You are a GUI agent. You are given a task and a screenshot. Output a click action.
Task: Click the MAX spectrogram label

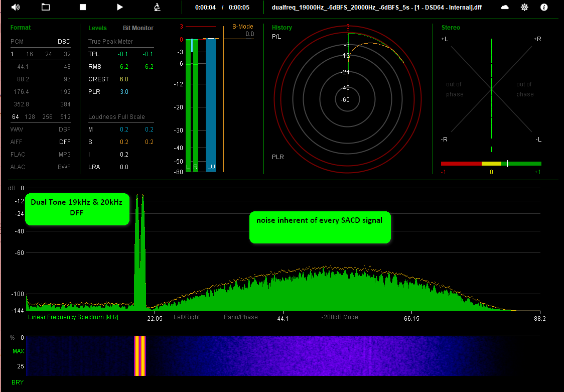pyautogui.click(x=19, y=351)
